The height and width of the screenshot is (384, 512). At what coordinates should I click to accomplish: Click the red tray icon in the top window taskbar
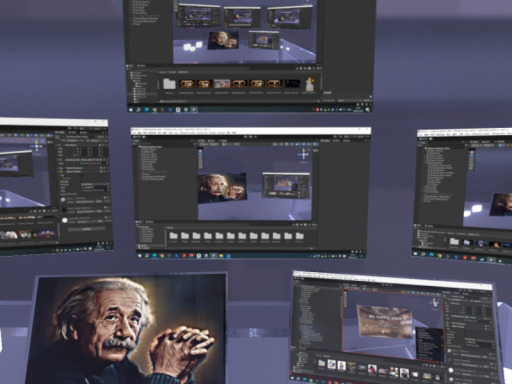[317, 109]
